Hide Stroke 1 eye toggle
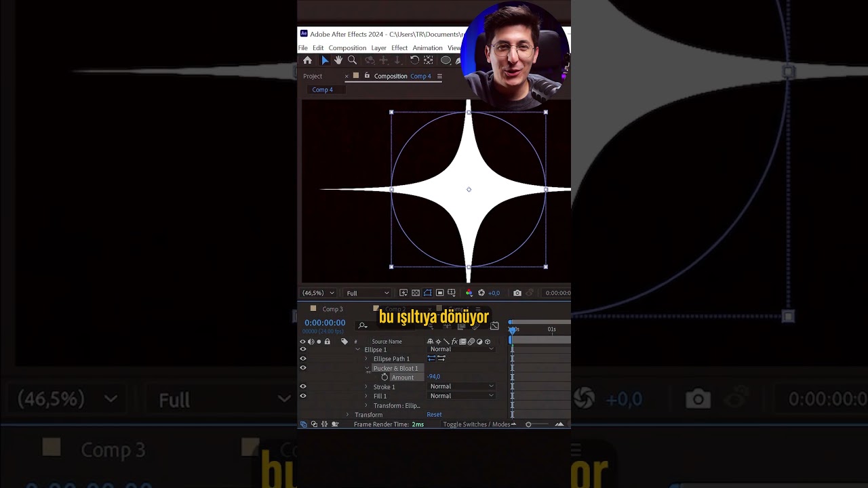This screenshot has height=488, width=868. (x=303, y=386)
